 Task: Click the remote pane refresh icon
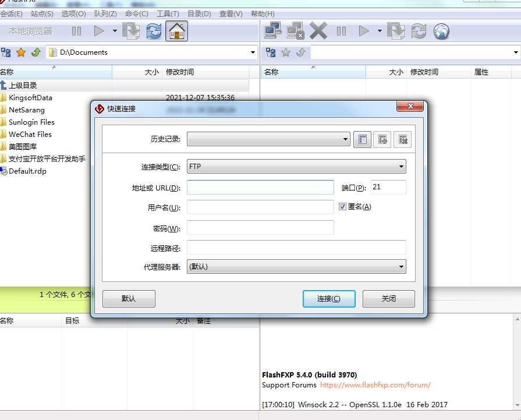pos(419,31)
